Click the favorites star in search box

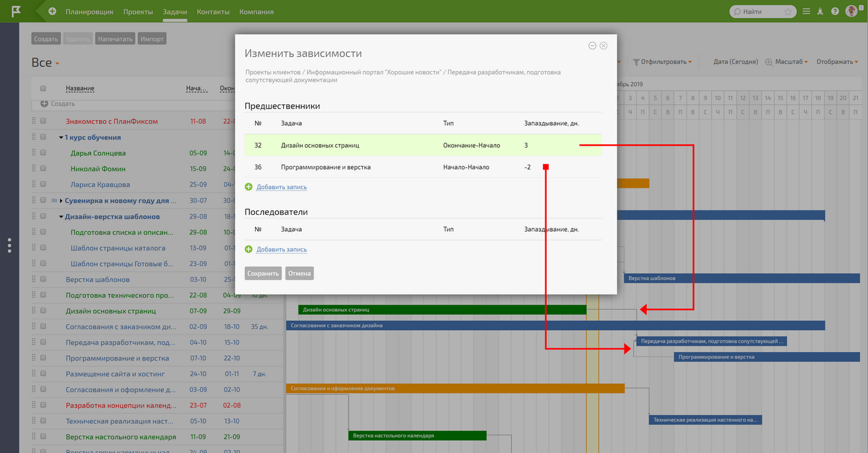point(788,12)
